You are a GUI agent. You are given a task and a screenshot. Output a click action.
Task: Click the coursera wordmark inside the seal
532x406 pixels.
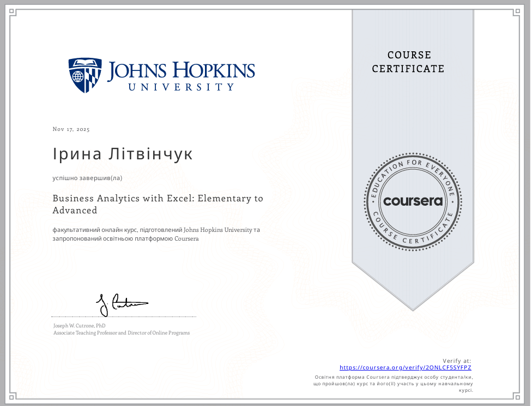(413, 201)
